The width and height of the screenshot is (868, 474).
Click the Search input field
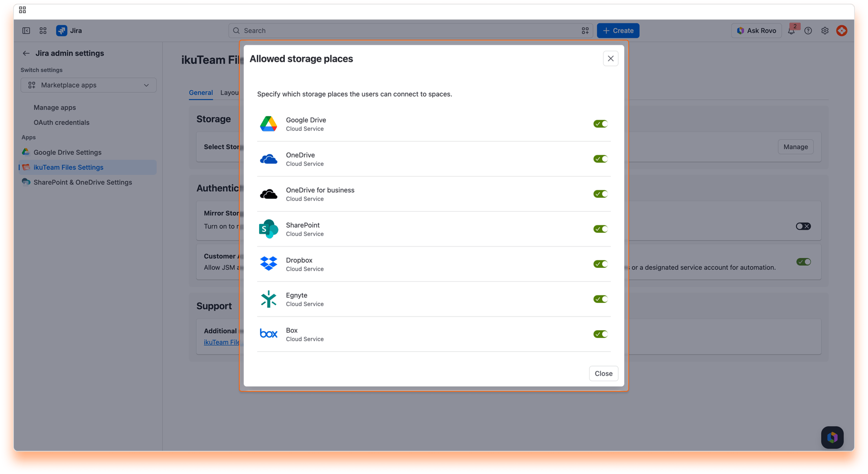(x=410, y=31)
